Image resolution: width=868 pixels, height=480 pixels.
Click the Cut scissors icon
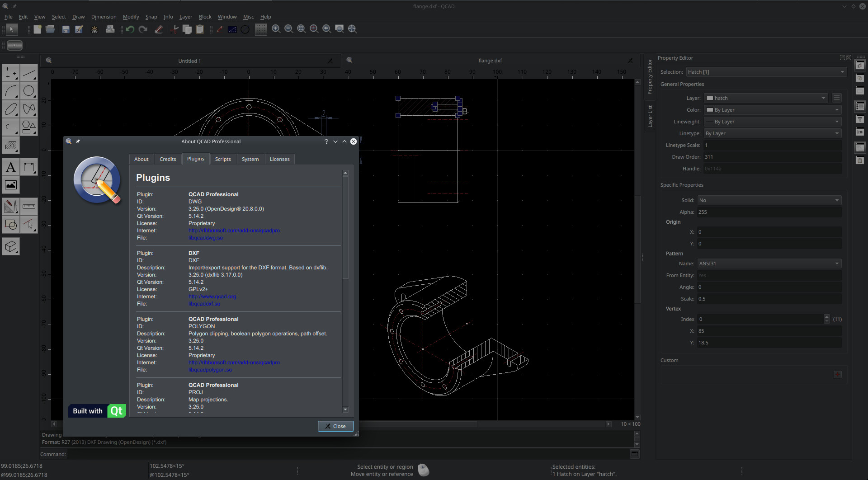point(174,29)
